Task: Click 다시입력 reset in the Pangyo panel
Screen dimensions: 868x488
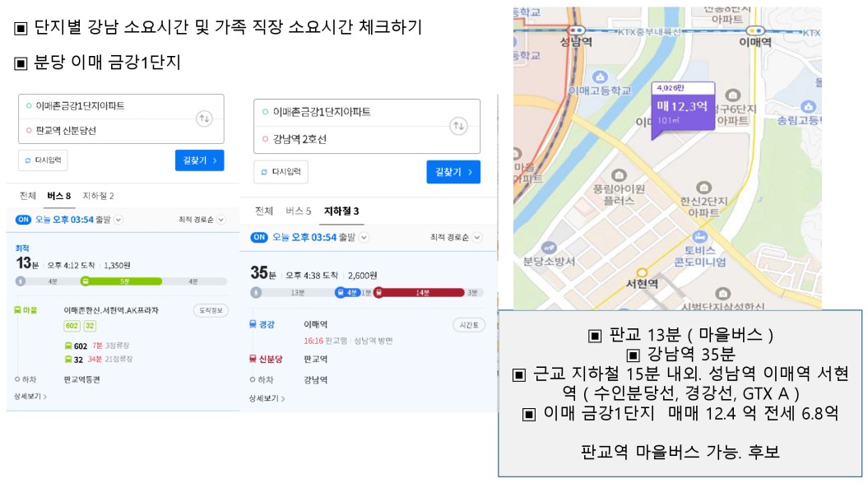Action: coord(43,160)
